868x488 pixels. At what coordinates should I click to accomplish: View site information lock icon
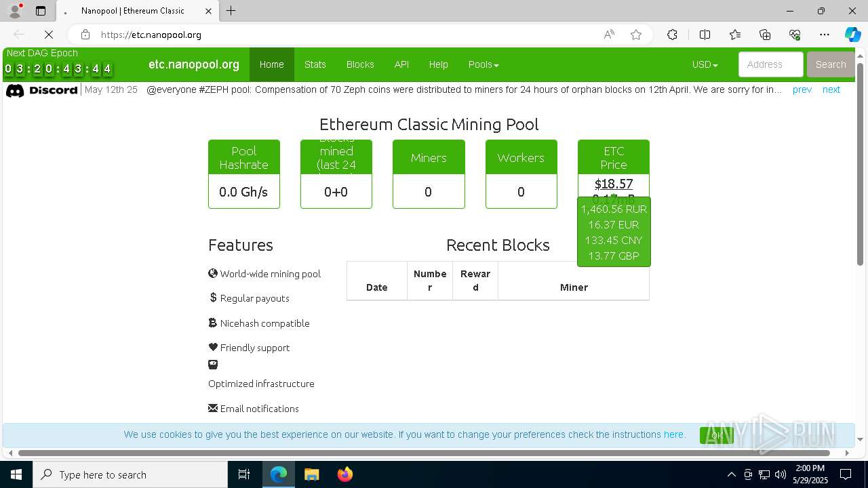(x=85, y=35)
